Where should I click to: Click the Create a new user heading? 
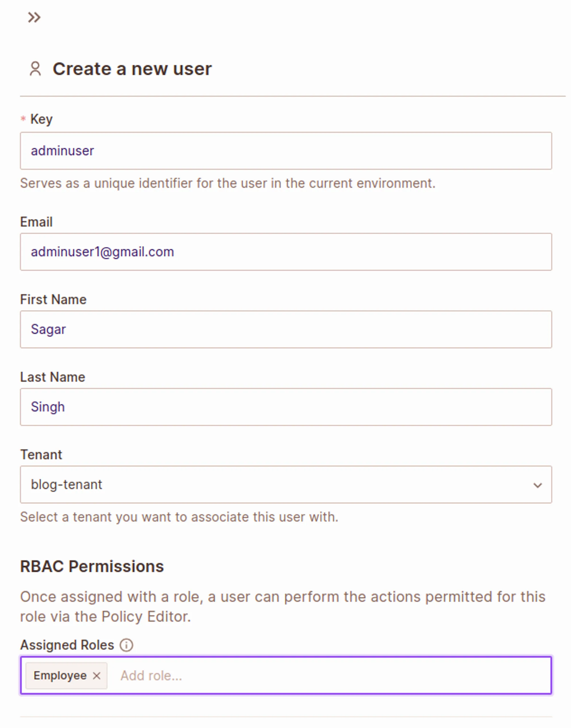click(132, 69)
